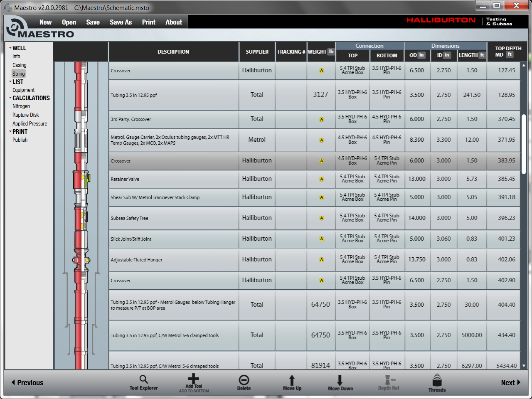Screen dimensions: 532x399
Task: Collapse the LIST section arrow
Action: tap(10, 81)
